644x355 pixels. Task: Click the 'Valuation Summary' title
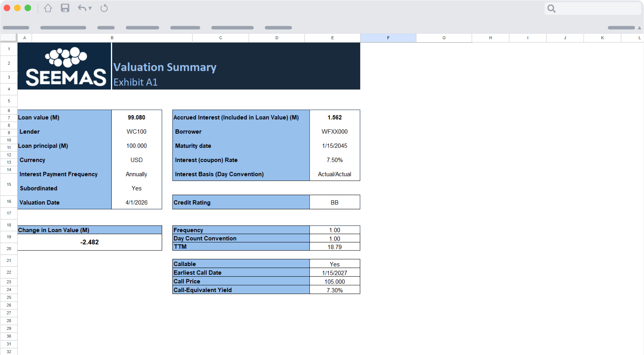(x=165, y=67)
